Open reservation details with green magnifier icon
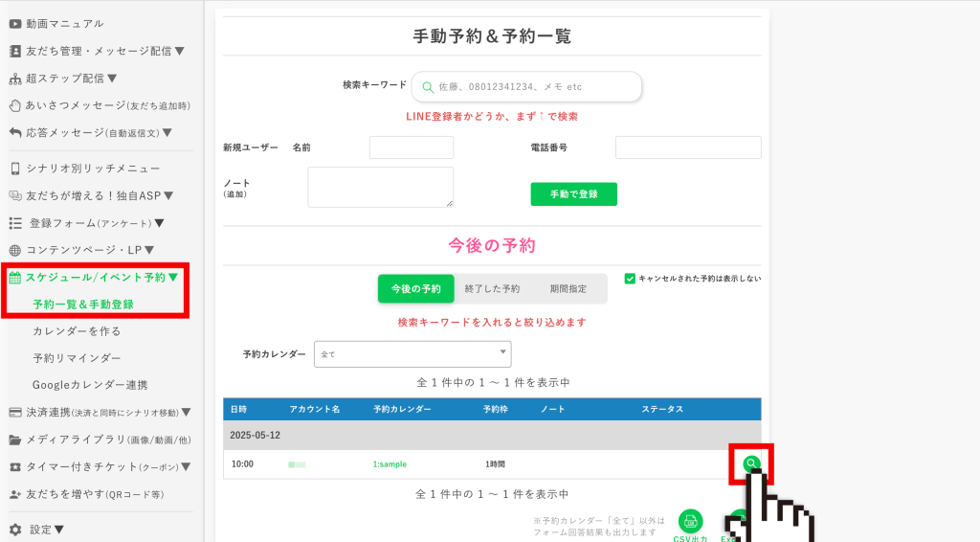The height and width of the screenshot is (542, 980). [x=751, y=463]
